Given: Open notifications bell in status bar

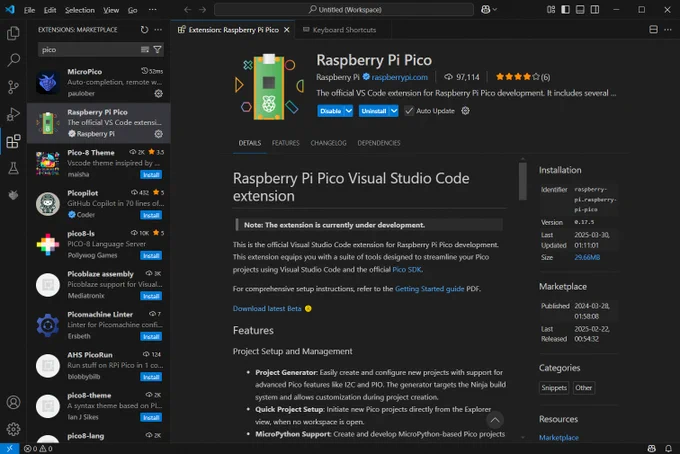Looking at the screenshot, I should coord(668,448).
